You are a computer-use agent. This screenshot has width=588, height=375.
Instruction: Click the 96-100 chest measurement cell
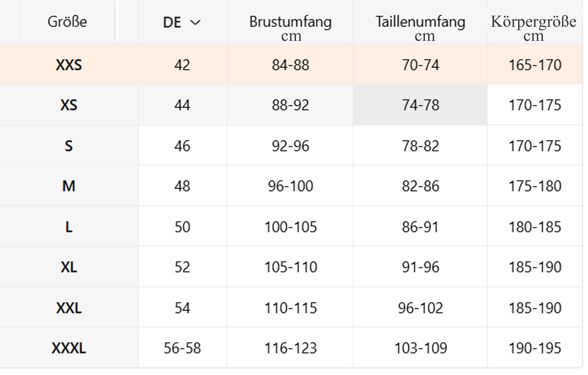290,186
